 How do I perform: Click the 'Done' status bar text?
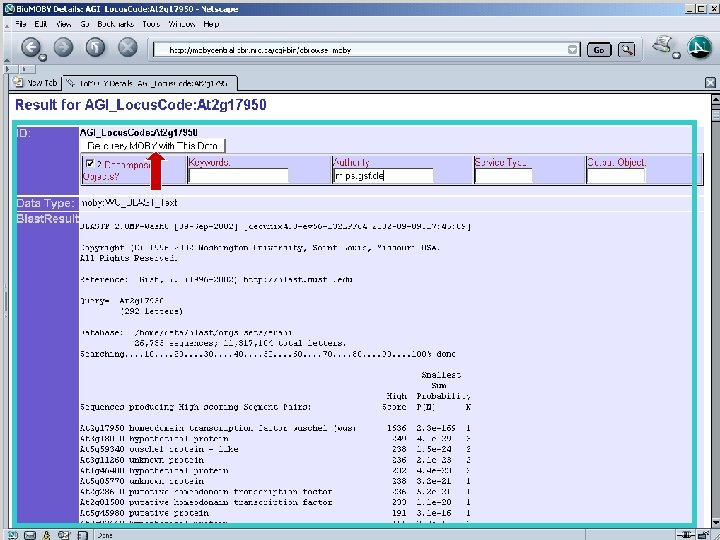[105, 535]
